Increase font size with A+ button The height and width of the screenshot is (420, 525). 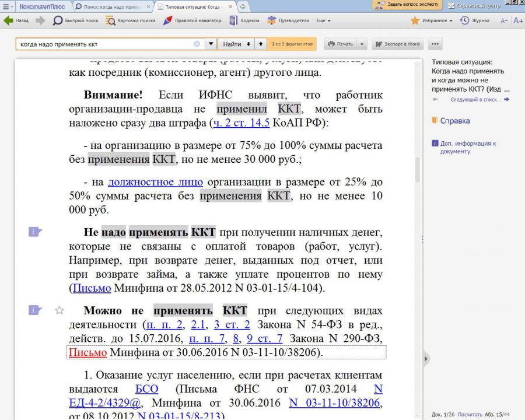(x=517, y=20)
